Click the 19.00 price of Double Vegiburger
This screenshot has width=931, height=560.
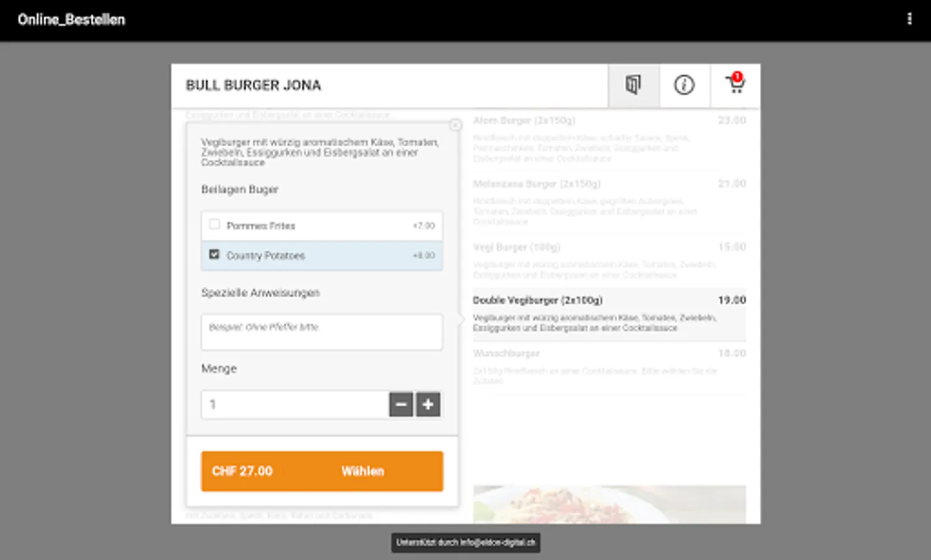(x=732, y=300)
